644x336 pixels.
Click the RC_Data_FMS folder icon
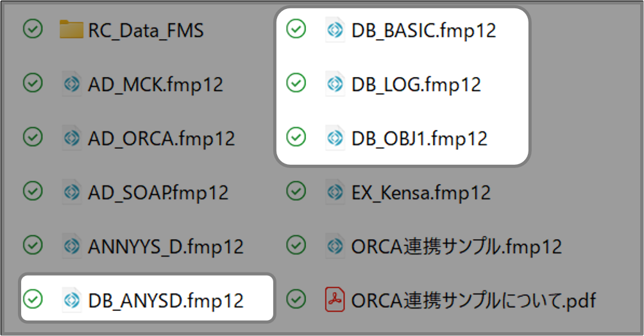(x=72, y=29)
